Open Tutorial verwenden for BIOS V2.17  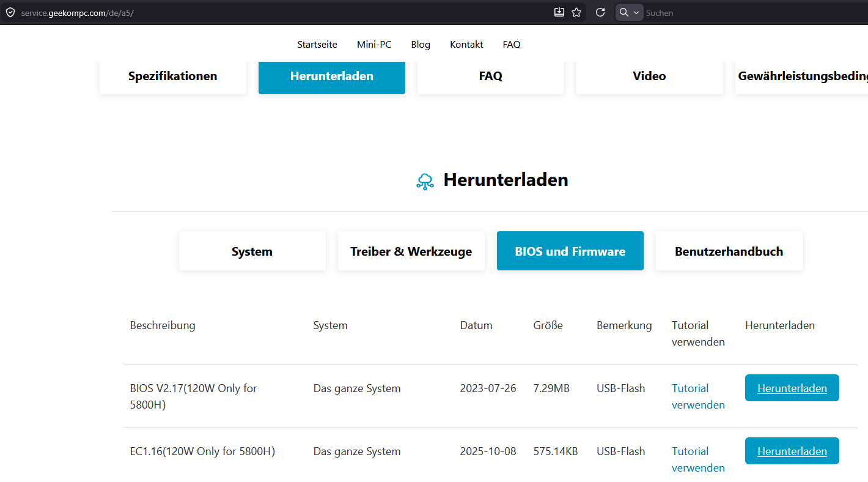click(x=698, y=396)
